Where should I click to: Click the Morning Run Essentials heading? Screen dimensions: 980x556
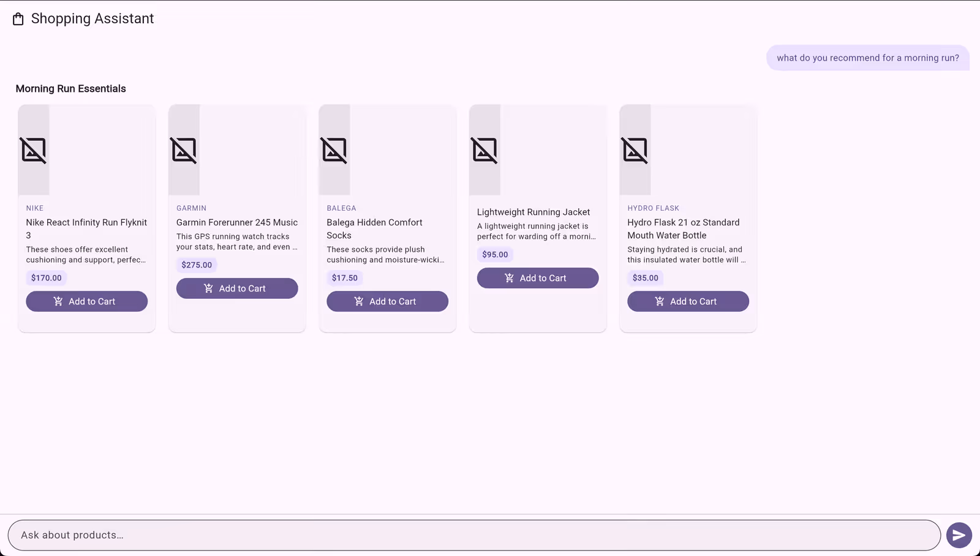coord(71,89)
